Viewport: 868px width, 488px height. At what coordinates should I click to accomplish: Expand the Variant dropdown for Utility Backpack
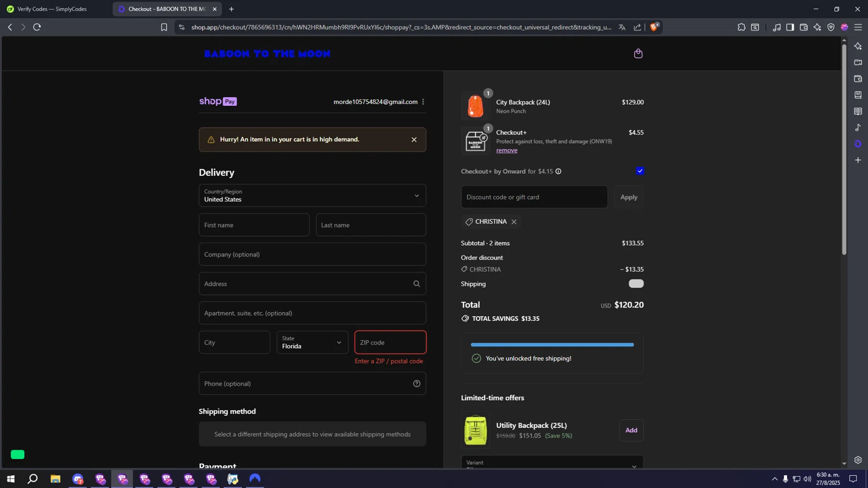[552, 463]
